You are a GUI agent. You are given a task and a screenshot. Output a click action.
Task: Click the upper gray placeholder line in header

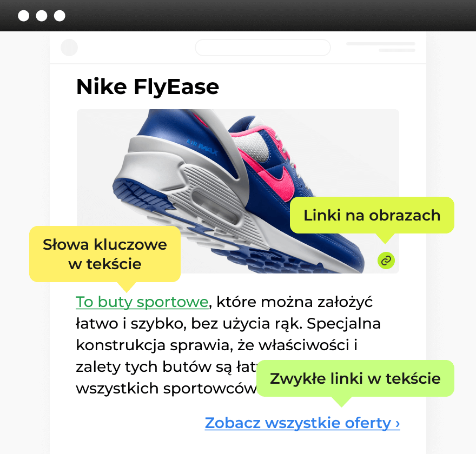tap(381, 44)
